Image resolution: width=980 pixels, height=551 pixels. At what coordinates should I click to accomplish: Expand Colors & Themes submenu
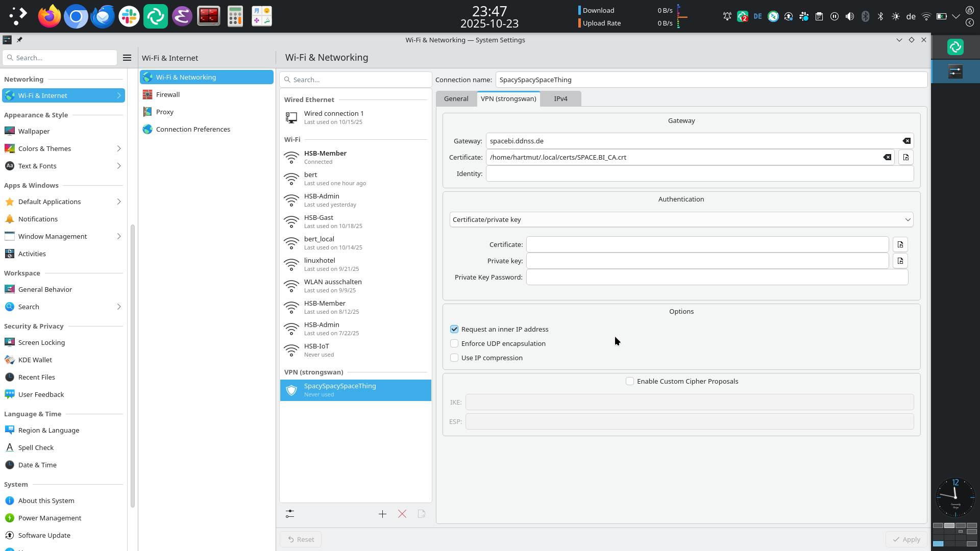tap(119, 148)
